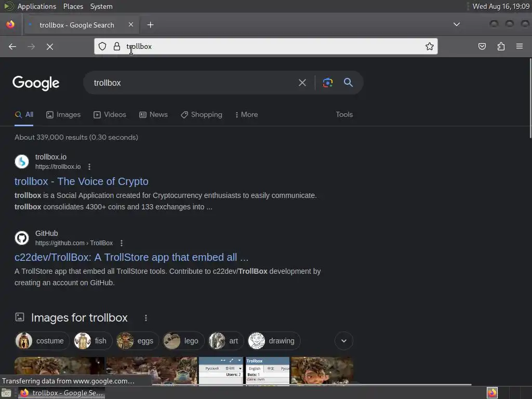Filter images by costume chip
Viewport: 532px width, 399px height.
point(42,341)
